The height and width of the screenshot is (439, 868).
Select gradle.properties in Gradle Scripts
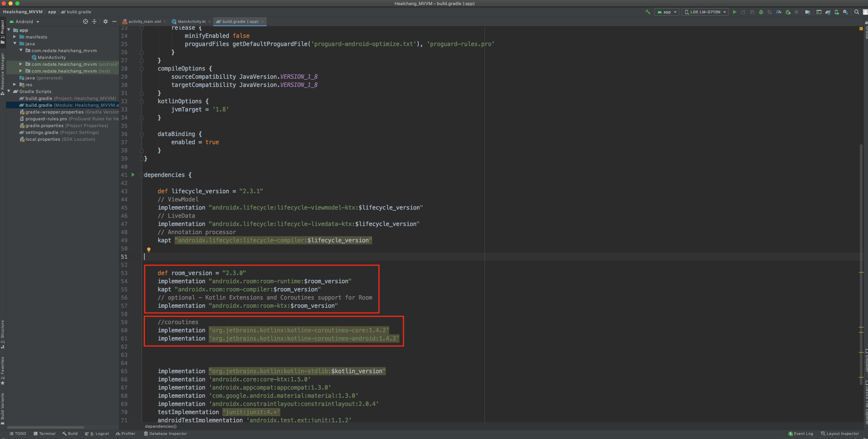tap(44, 125)
